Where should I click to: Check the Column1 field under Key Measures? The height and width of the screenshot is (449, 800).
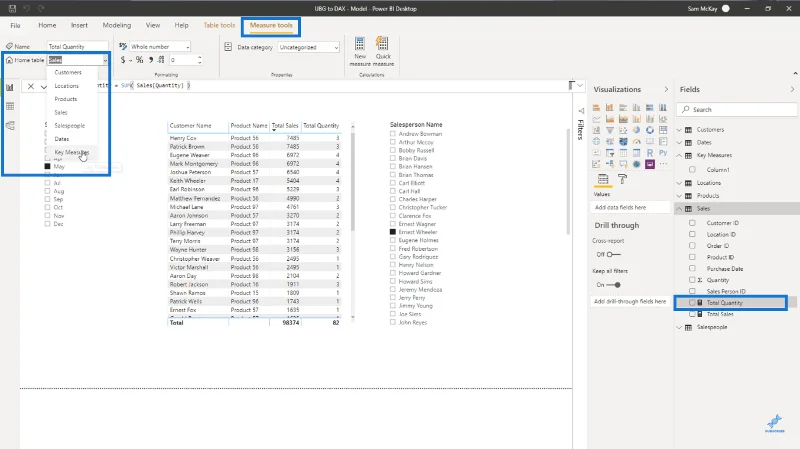tap(692, 169)
